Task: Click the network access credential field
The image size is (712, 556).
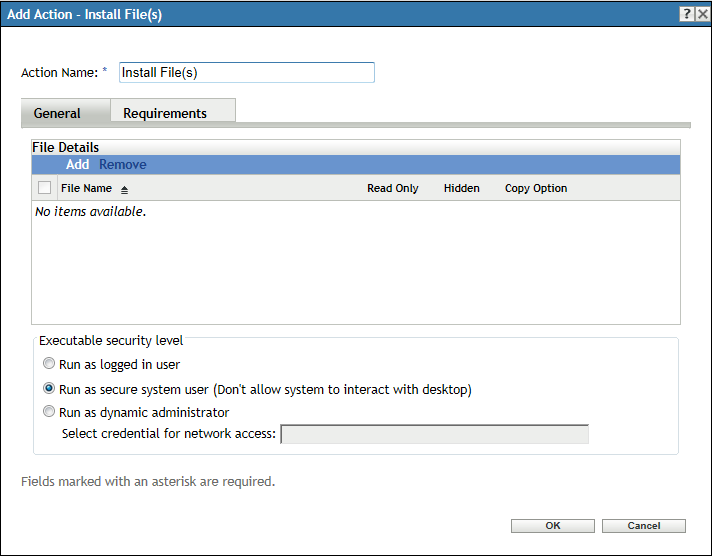Action: coord(434,434)
